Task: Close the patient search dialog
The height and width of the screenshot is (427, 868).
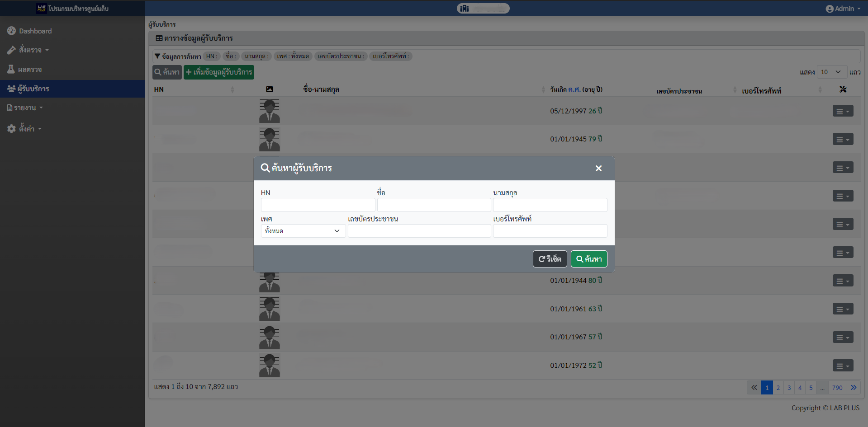Action: point(598,169)
